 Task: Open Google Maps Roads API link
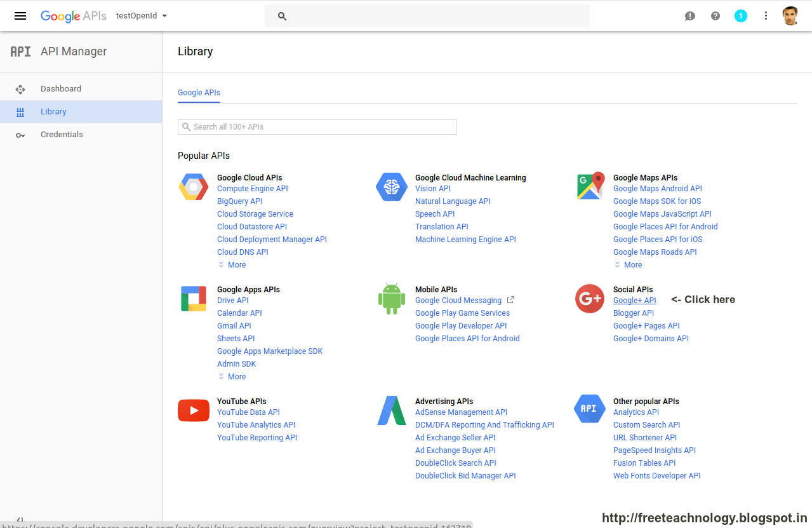point(655,252)
